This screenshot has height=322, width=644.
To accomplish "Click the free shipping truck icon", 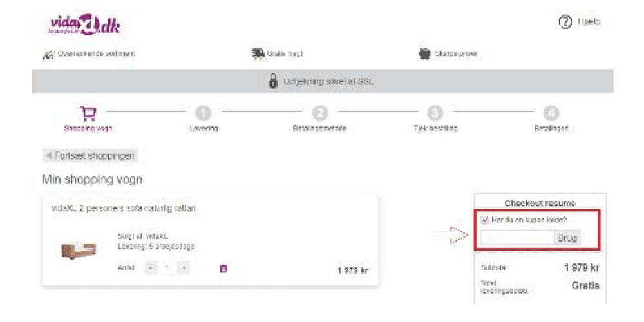I will [x=258, y=54].
